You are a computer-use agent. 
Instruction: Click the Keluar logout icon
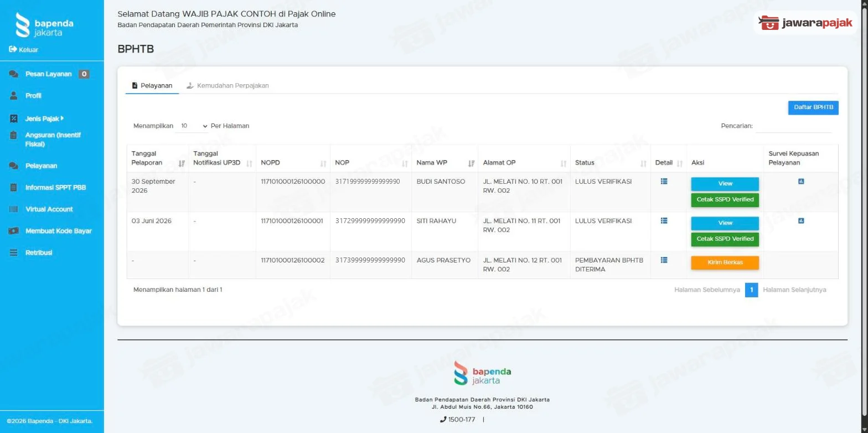(x=13, y=49)
